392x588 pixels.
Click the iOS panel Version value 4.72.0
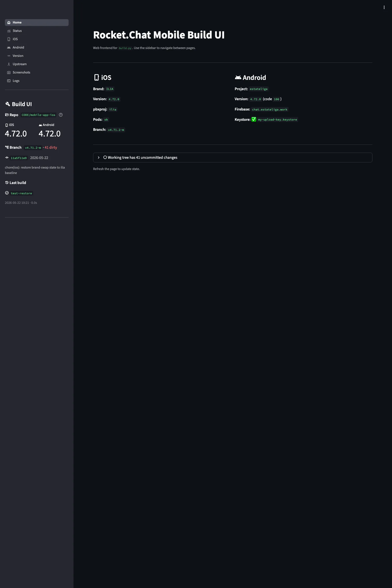click(x=114, y=99)
